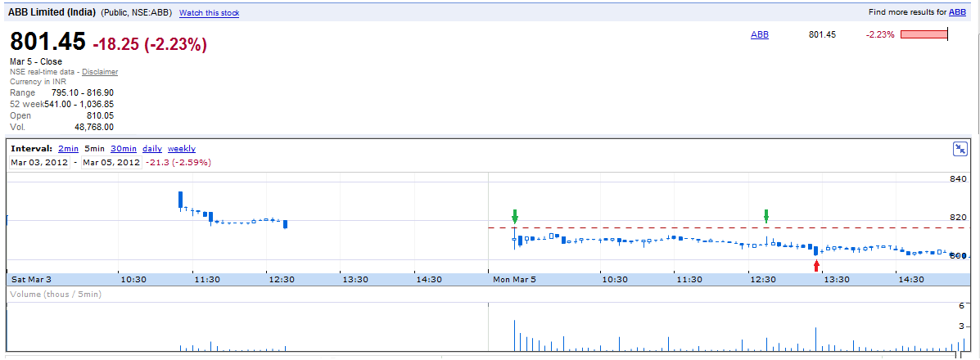Click the pink -2.23% change bar
The height and width of the screenshot is (360, 980).
coord(924,35)
